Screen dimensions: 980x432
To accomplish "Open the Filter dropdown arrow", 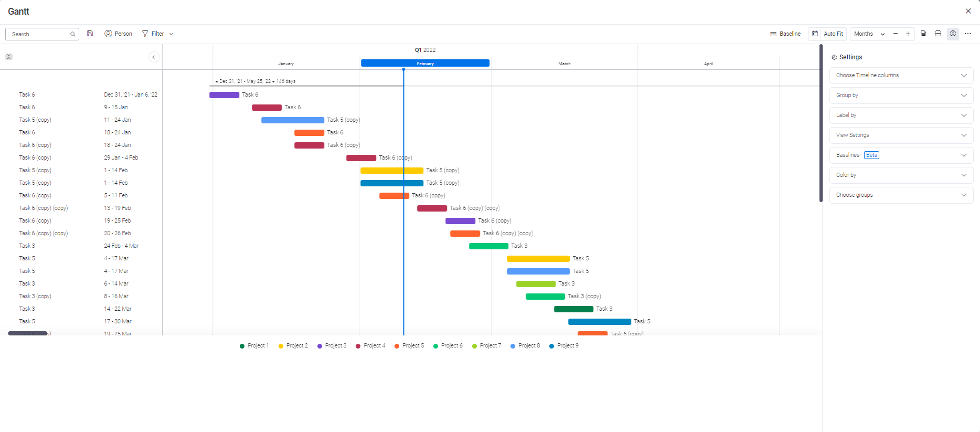I will click(x=172, y=34).
